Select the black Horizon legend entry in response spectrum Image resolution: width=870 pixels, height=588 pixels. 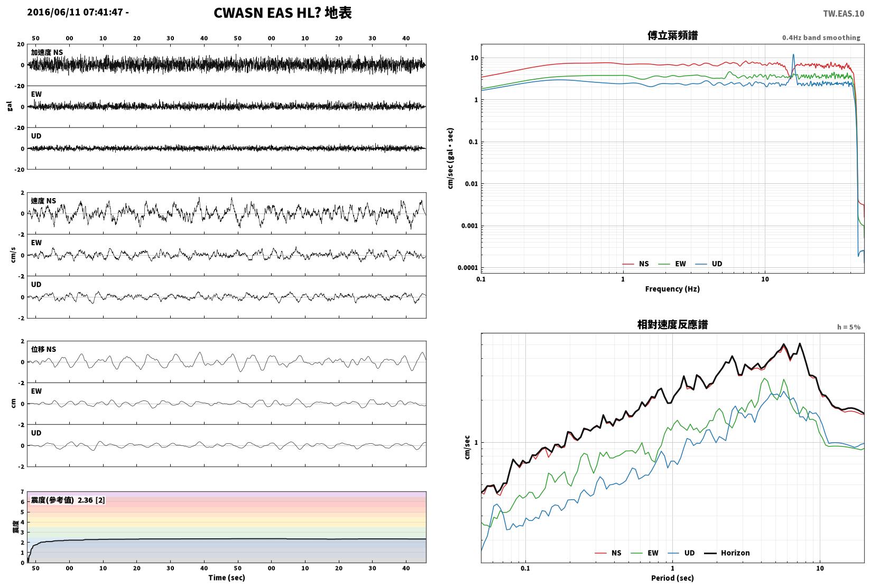coord(727,553)
